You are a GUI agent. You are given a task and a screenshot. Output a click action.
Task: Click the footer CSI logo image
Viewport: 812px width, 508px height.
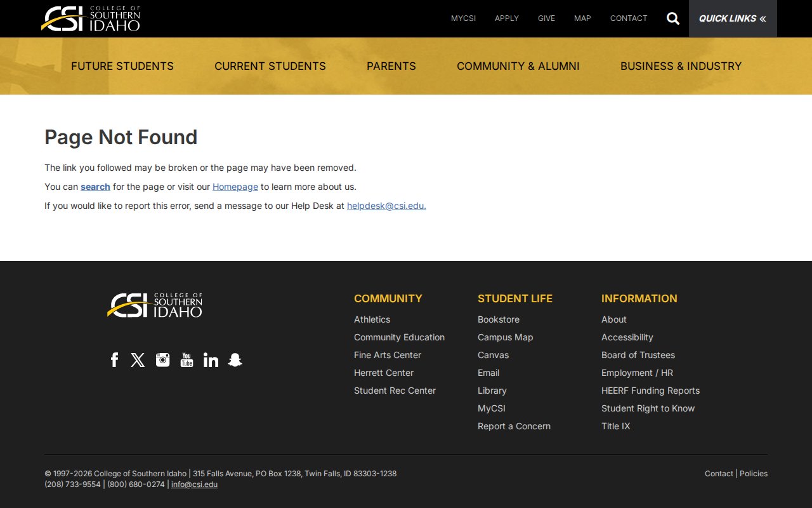[155, 305]
